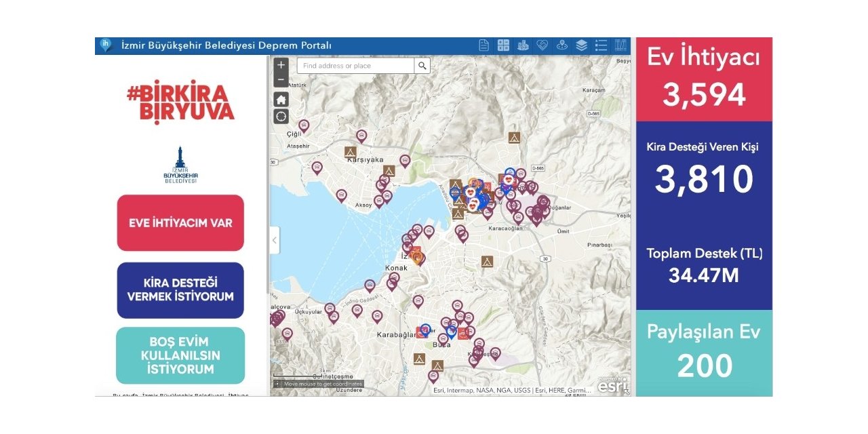The height and width of the screenshot is (434, 868).
Task: Click the İzmir Büyükşehir Belediyesi logo
Action: 180,166
